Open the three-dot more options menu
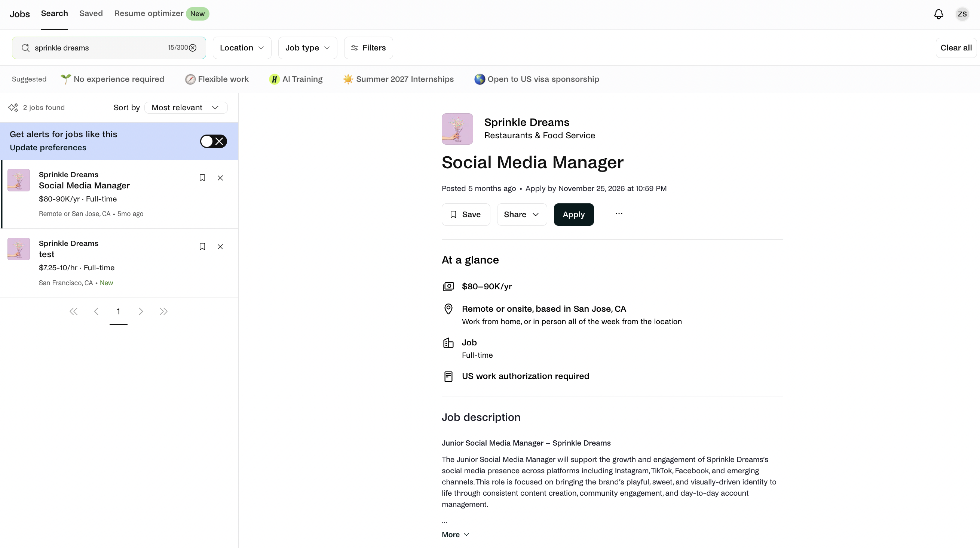This screenshot has height=548, width=980. pos(619,213)
